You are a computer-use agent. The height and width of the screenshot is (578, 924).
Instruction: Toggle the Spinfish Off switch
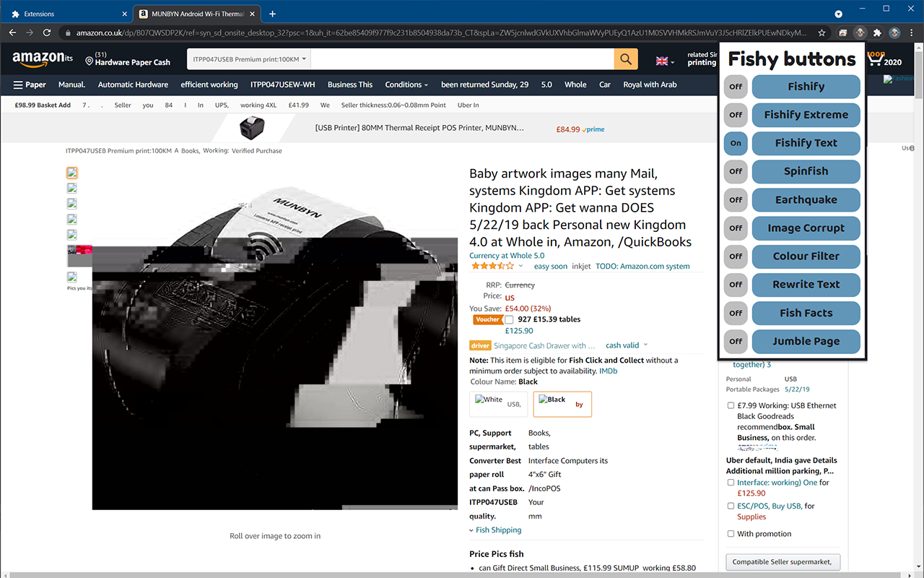736,171
